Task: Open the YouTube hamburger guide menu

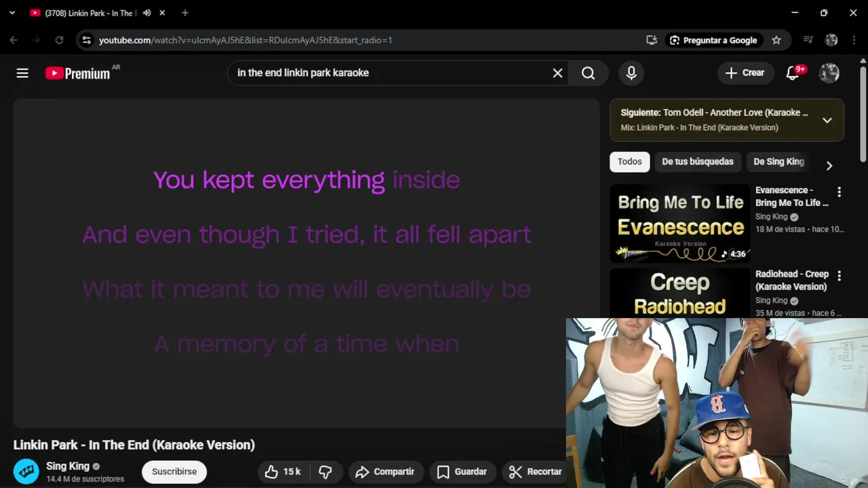Action: (x=22, y=73)
